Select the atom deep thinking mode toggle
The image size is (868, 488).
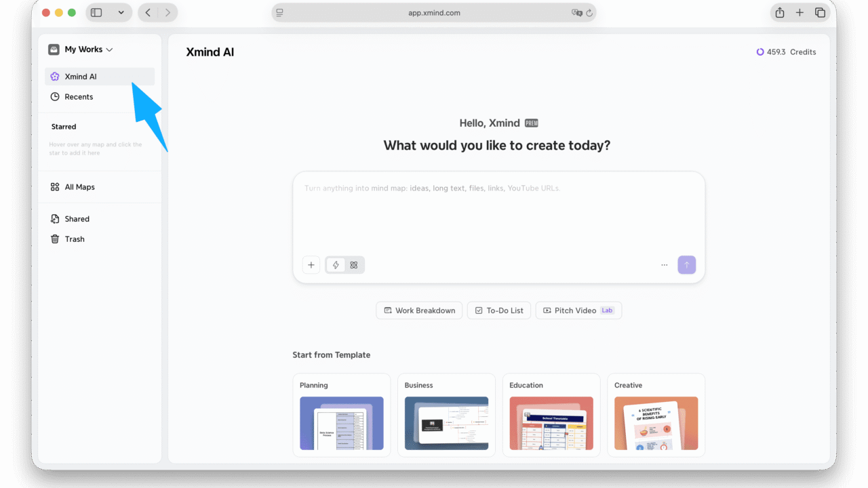pos(354,265)
